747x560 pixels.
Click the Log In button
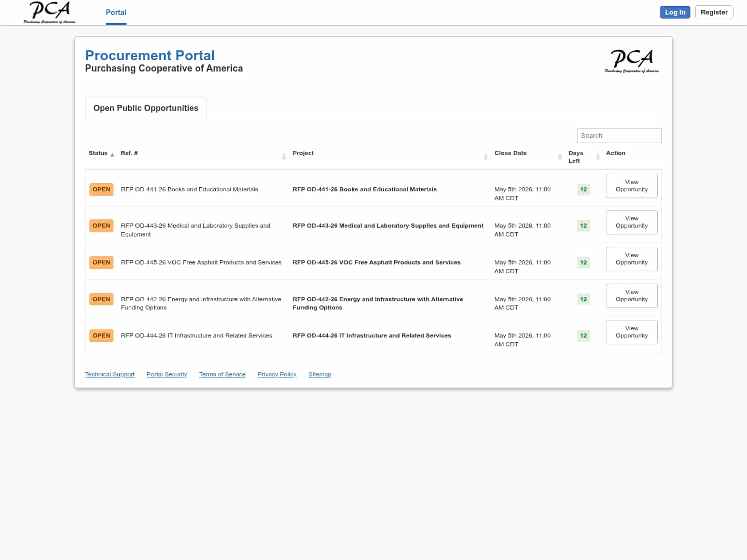(674, 12)
